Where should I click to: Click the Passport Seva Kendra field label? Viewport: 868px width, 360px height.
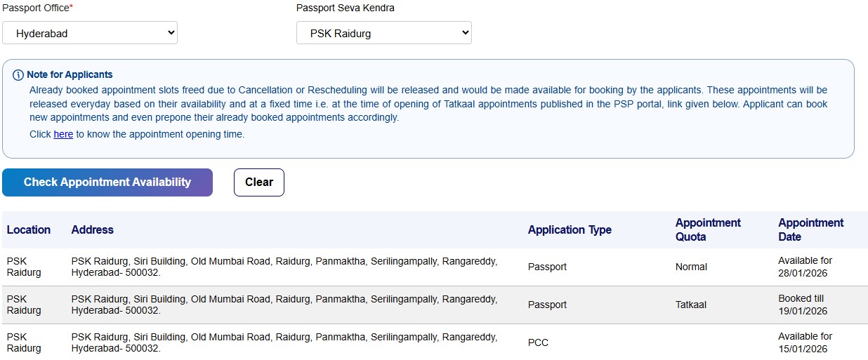coord(345,8)
